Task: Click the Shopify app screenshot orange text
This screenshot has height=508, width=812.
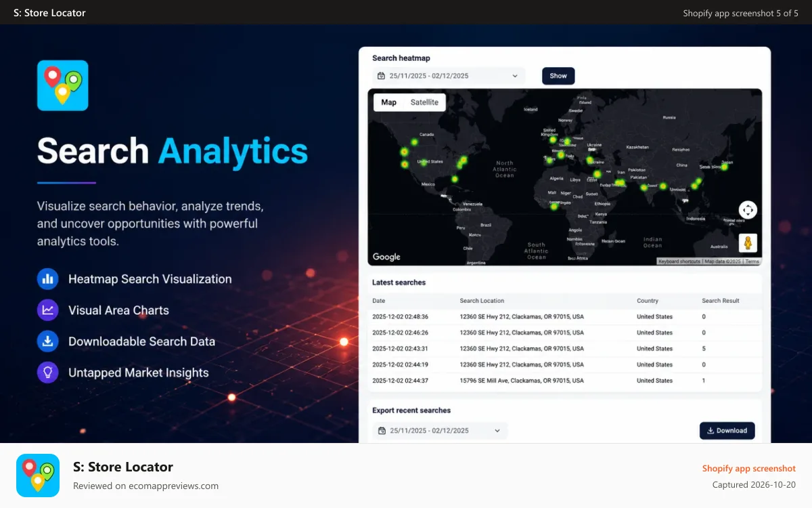Action: coord(749,469)
